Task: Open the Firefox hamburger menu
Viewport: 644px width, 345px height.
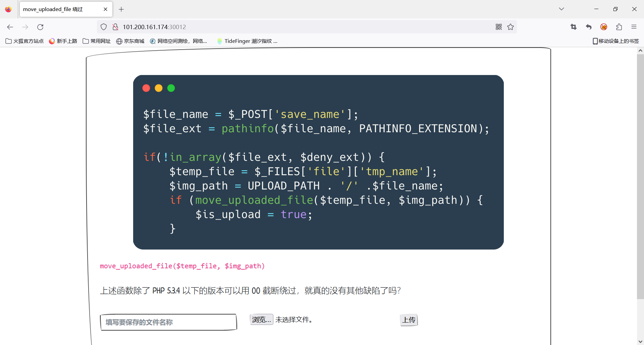Action: 634,27
